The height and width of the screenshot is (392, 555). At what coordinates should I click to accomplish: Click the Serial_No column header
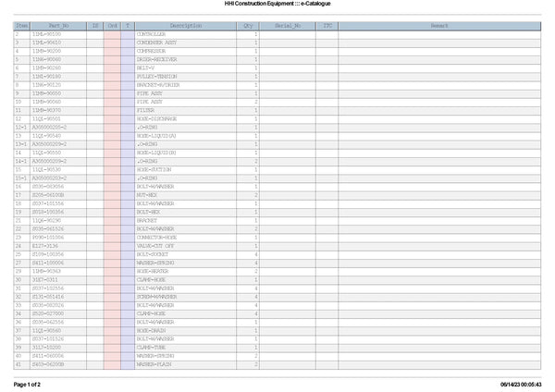point(289,25)
